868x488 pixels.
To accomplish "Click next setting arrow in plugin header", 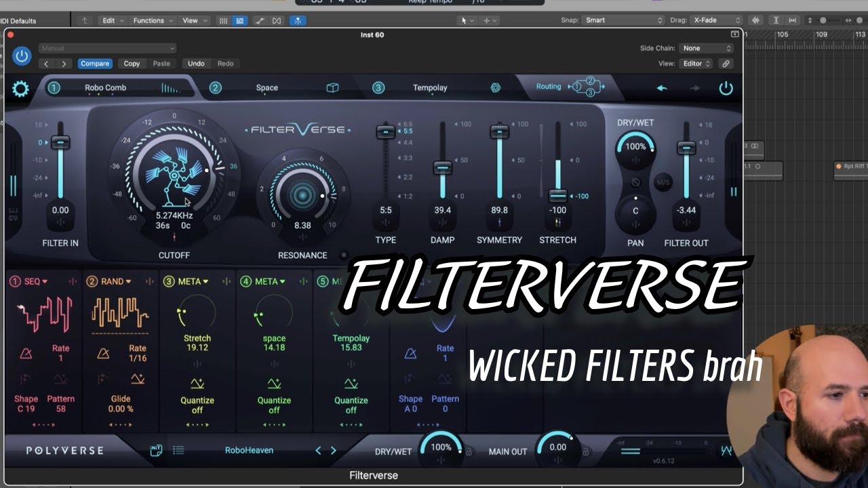I will pyautogui.click(x=64, y=64).
